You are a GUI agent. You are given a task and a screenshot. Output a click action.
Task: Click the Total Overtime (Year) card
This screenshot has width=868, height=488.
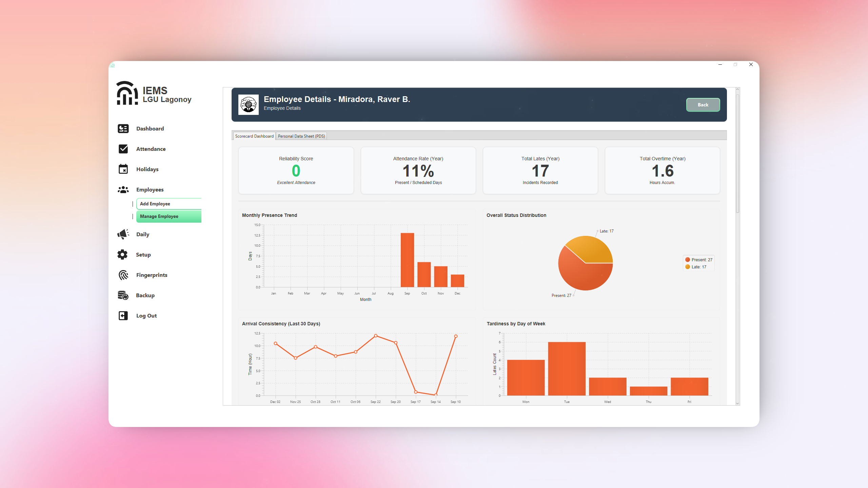[x=662, y=170]
